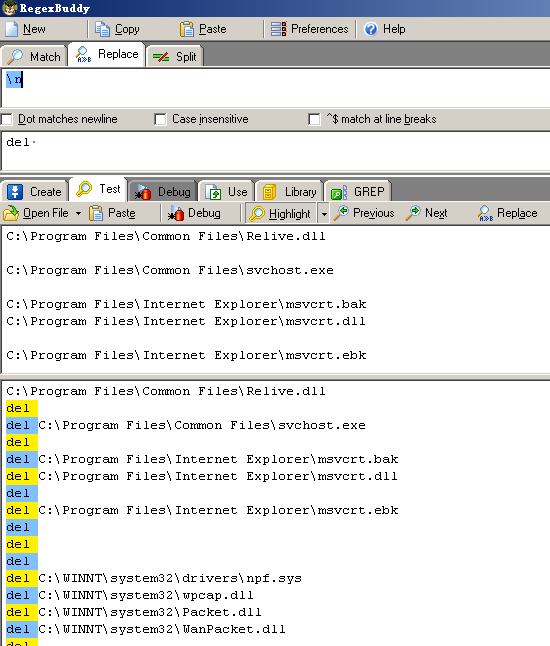
Task: Open Preferences via its settings icon
Action: pos(279,29)
